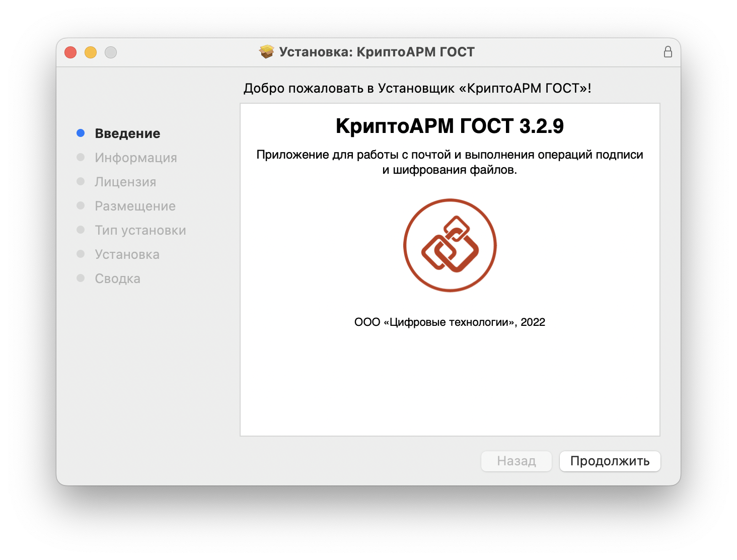This screenshot has height=560, width=737.
Task: Click the gray bullet next to Сводка
Action: coord(81,277)
